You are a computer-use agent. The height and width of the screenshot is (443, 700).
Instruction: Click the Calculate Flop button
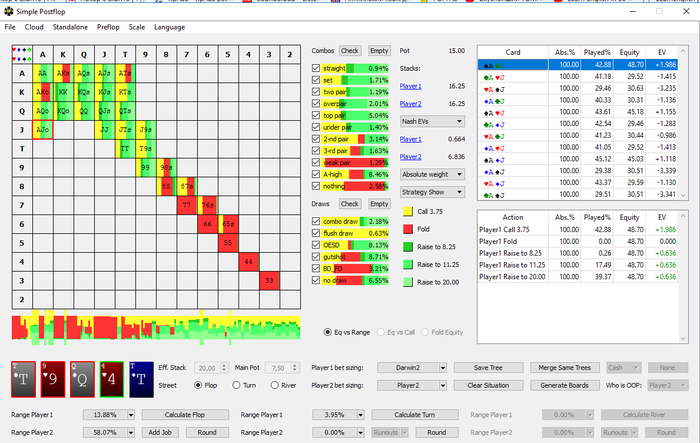click(185, 415)
